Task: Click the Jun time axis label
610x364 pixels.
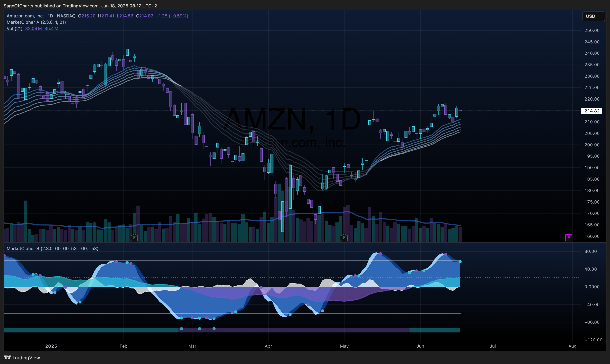Action: 420,346
